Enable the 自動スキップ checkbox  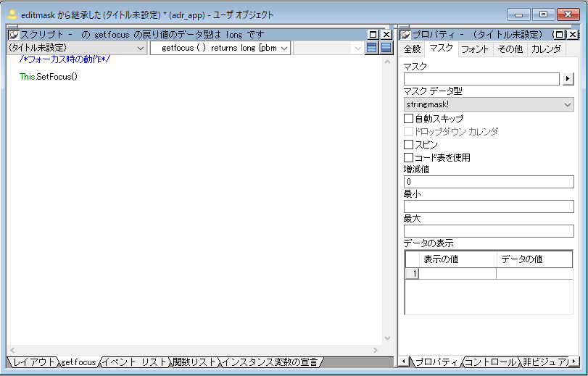pyautogui.click(x=408, y=118)
